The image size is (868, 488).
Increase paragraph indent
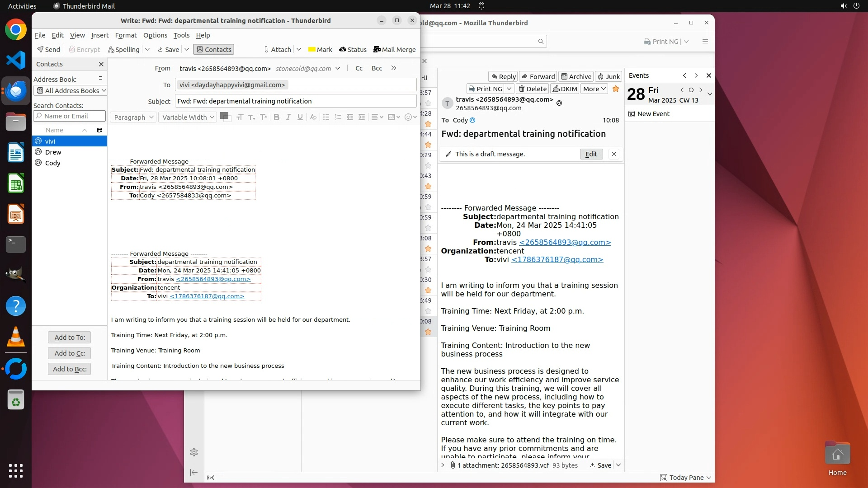click(362, 117)
